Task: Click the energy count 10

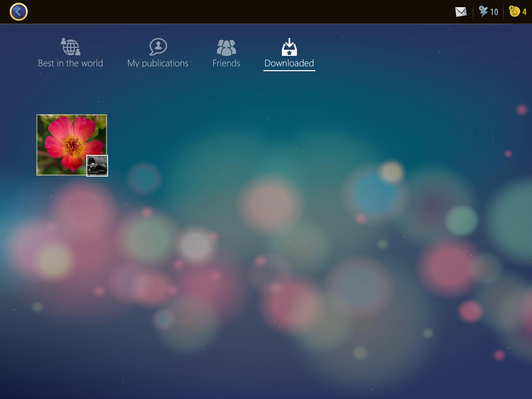Action: [x=494, y=12]
